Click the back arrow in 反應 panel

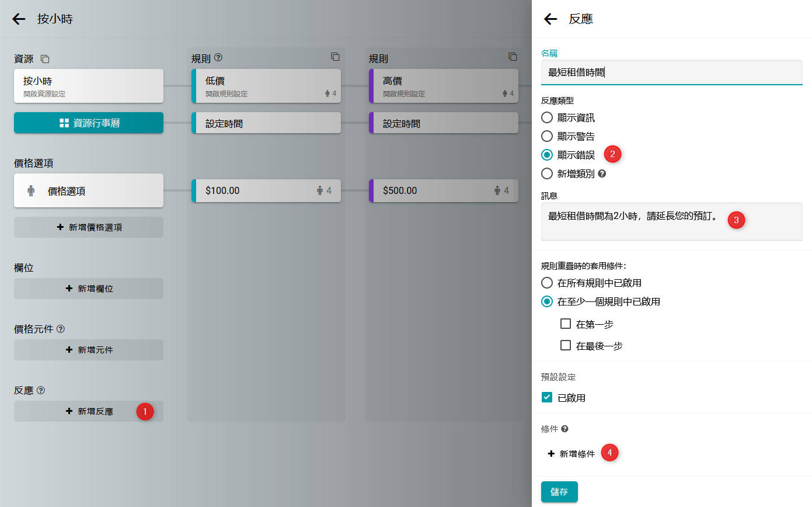tap(550, 19)
